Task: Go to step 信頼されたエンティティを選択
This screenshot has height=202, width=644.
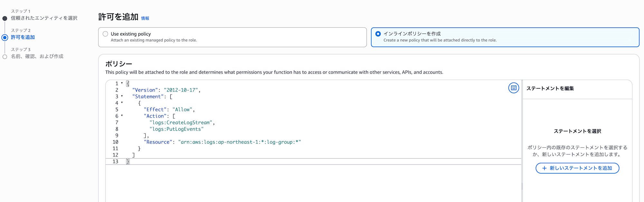Action: [x=44, y=18]
